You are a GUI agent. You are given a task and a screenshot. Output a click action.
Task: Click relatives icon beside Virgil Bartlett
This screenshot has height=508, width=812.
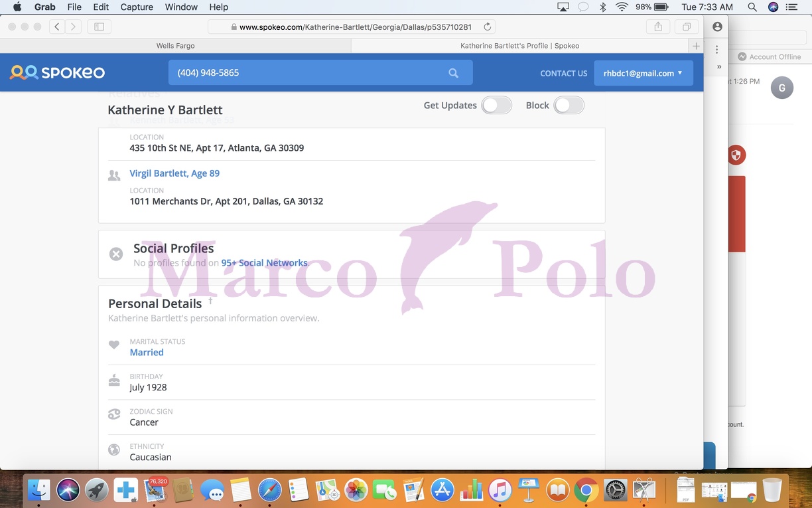[114, 175]
